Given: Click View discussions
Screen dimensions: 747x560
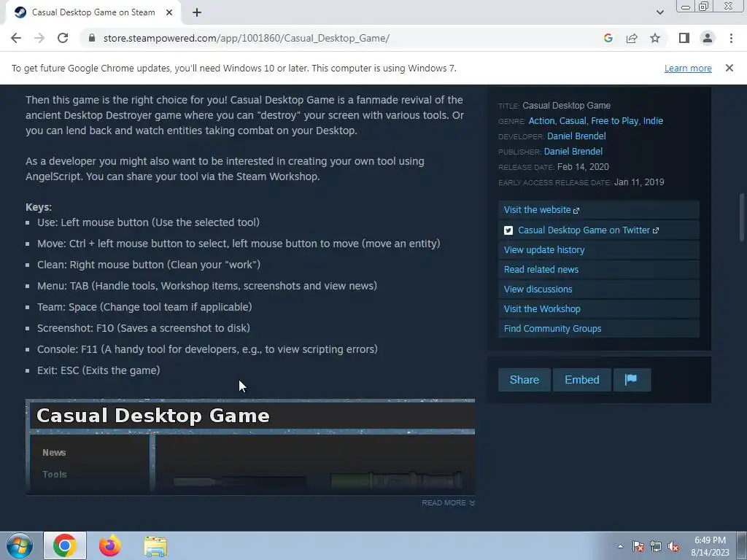Looking at the screenshot, I should coord(599,289).
